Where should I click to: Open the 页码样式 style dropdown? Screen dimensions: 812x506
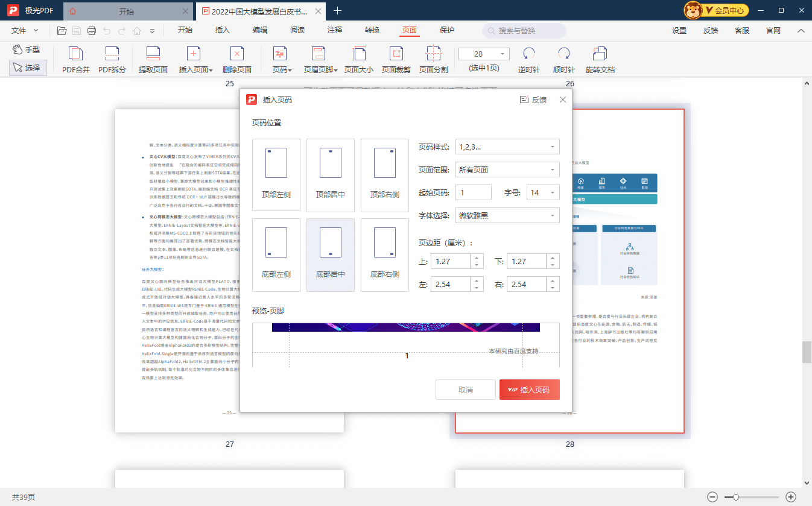[507, 147]
